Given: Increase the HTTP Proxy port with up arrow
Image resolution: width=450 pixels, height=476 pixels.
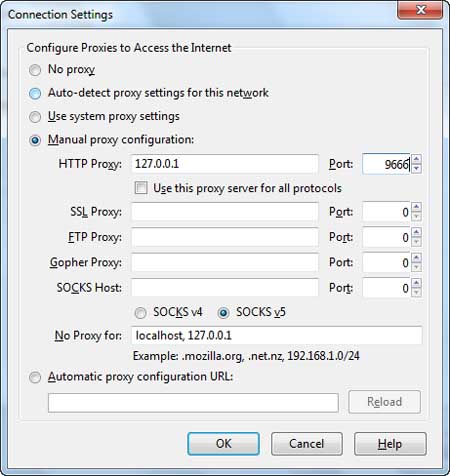Looking at the screenshot, I should click(x=416, y=159).
